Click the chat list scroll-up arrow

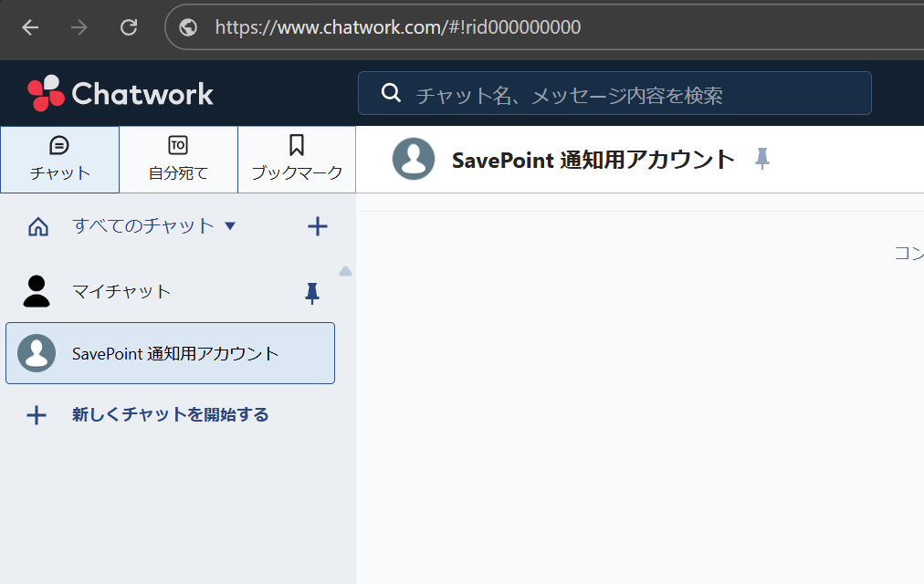[345, 271]
